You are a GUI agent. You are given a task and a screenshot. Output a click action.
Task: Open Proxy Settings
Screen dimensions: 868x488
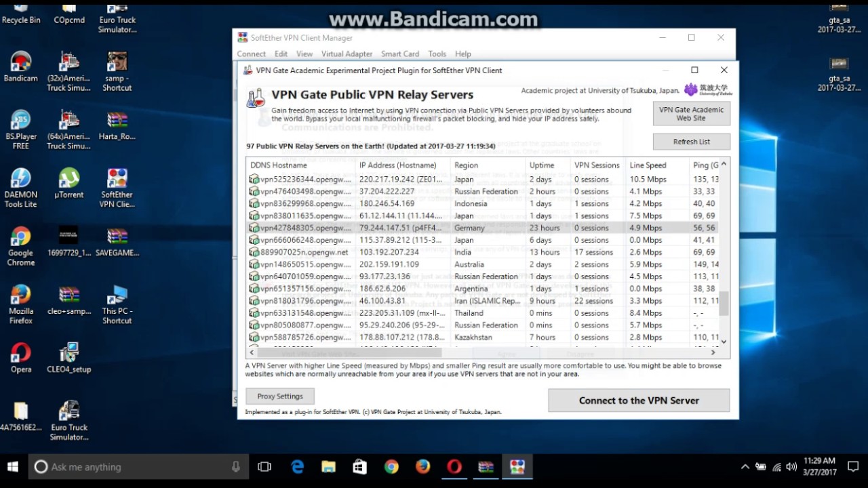(x=280, y=396)
